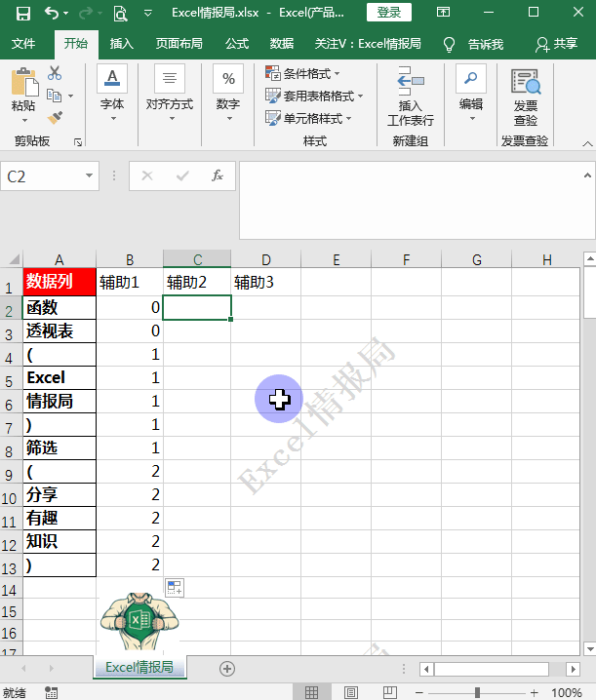Switch to Page Layout view

tap(351, 692)
